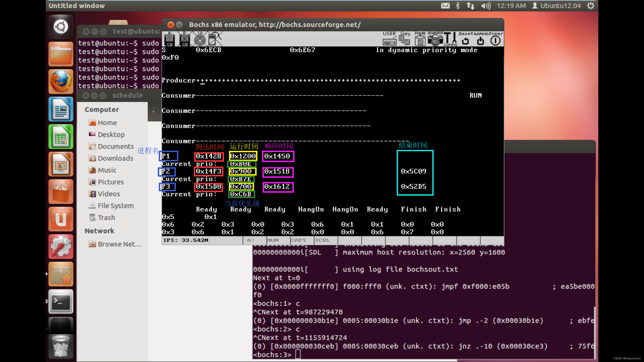Expand the Computer section in sidebar

pos(101,109)
